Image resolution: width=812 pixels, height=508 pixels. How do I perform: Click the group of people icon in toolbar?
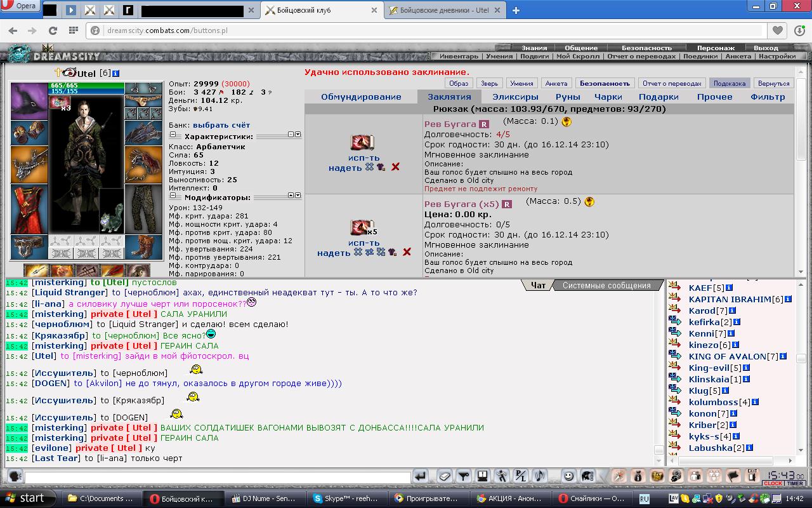(714, 476)
